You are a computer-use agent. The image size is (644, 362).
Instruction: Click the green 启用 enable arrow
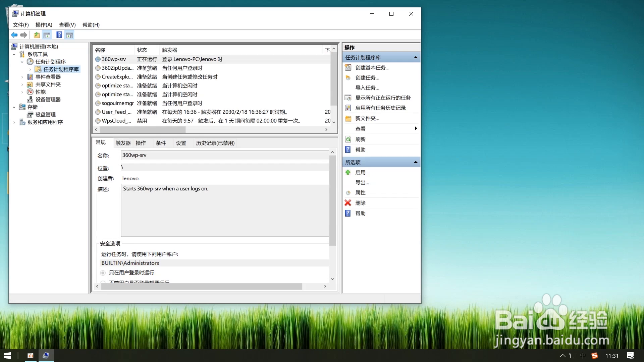click(348, 172)
